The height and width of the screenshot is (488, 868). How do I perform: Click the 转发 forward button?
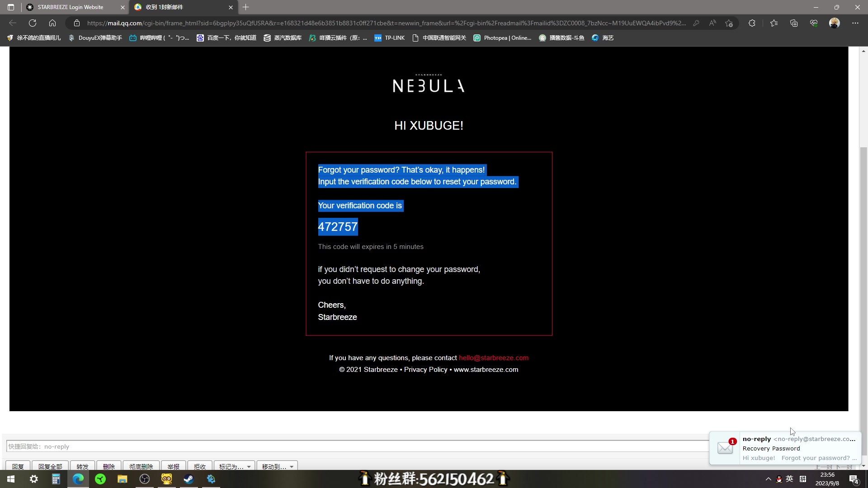click(82, 466)
